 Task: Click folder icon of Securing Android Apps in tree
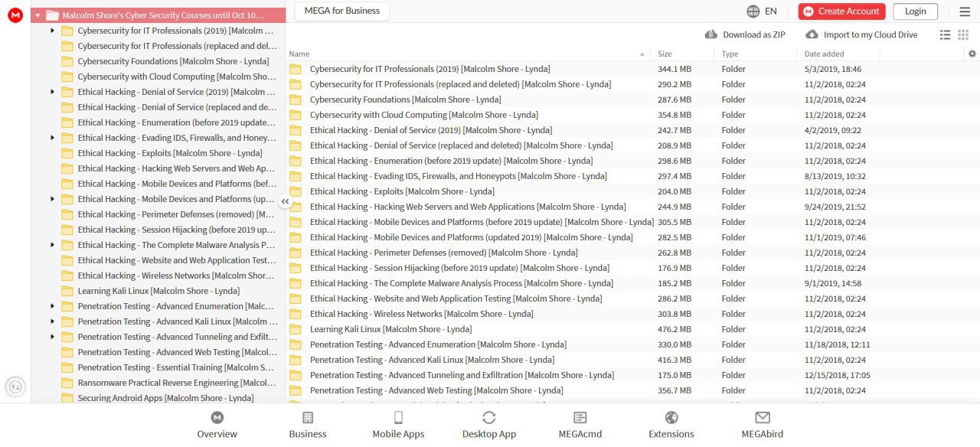click(x=67, y=398)
